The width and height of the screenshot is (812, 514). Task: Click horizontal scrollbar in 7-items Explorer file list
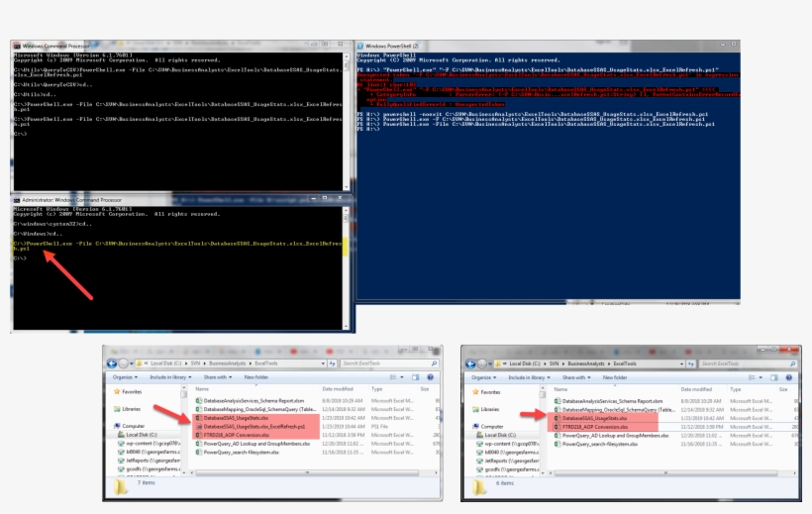coord(307,472)
